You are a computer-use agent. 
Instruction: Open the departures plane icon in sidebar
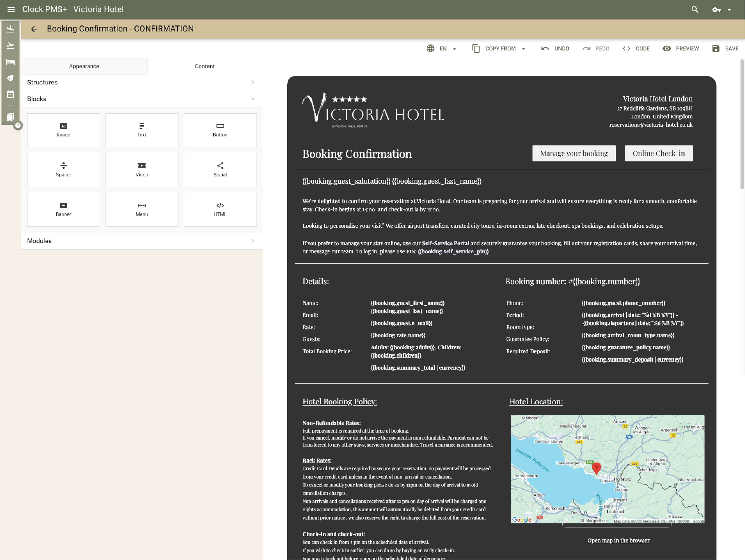click(x=10, y=45)
